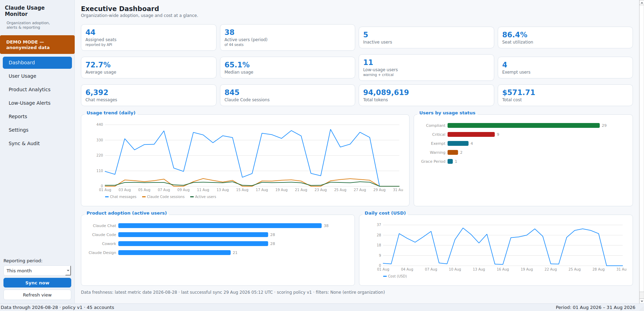Toggle the Cost (USD) legend entry
Viewport: 644px width, 311px height.
coord(395,276)
